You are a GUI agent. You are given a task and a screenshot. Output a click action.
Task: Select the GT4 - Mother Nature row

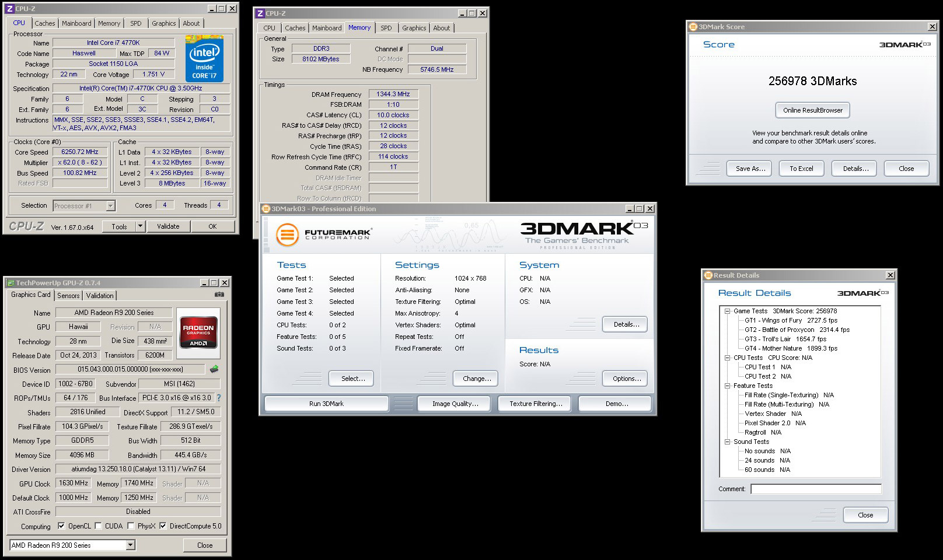[x=791, y=348]
